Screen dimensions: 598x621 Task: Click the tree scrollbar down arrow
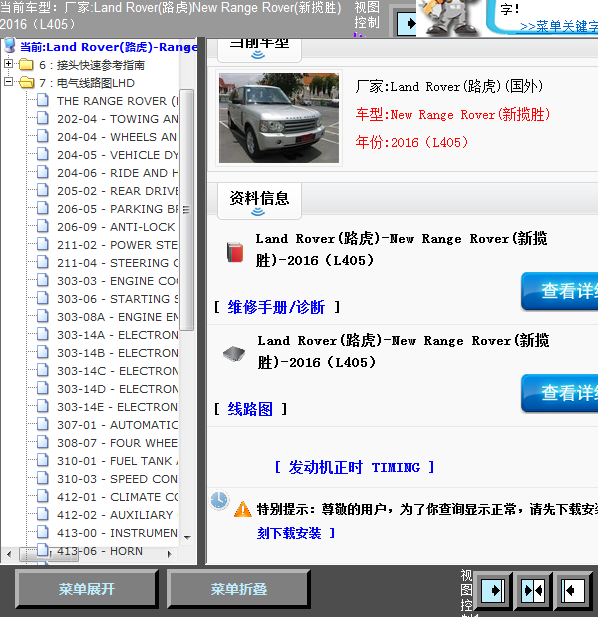point(188,537)
